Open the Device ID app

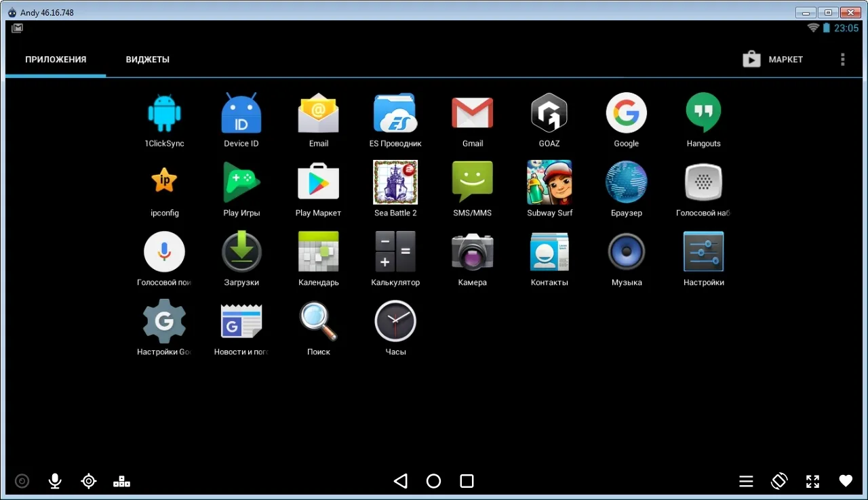pyautogui.click(x=241, y=114)
